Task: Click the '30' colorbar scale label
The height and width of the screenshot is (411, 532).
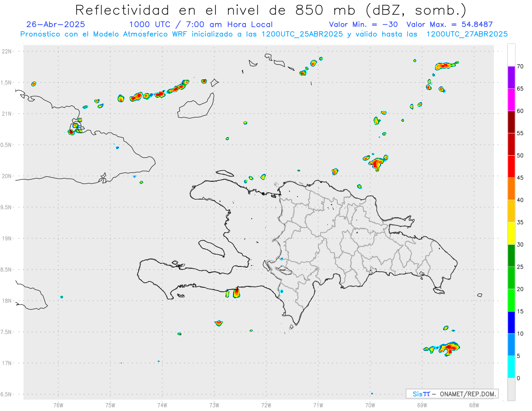Action: 520,244
